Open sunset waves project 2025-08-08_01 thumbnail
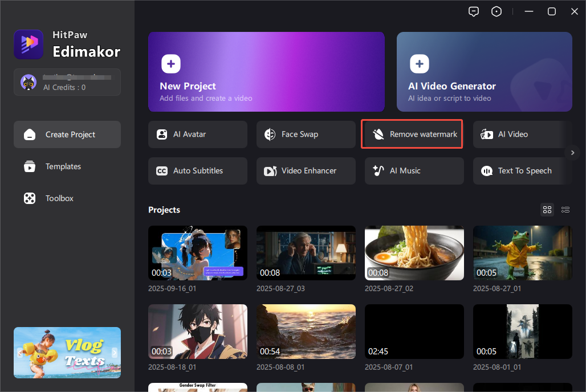The height and width of the screenshot is (392, 586). [306, 332]
